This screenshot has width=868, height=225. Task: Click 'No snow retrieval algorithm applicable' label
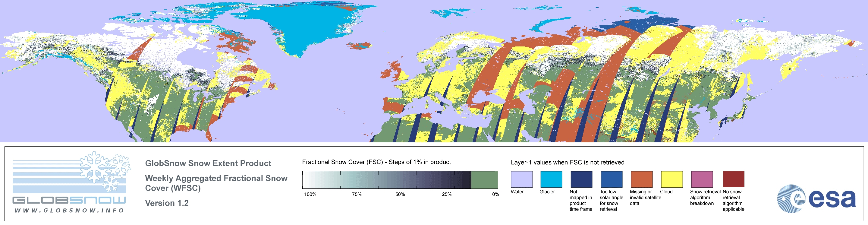pos(734,200)
